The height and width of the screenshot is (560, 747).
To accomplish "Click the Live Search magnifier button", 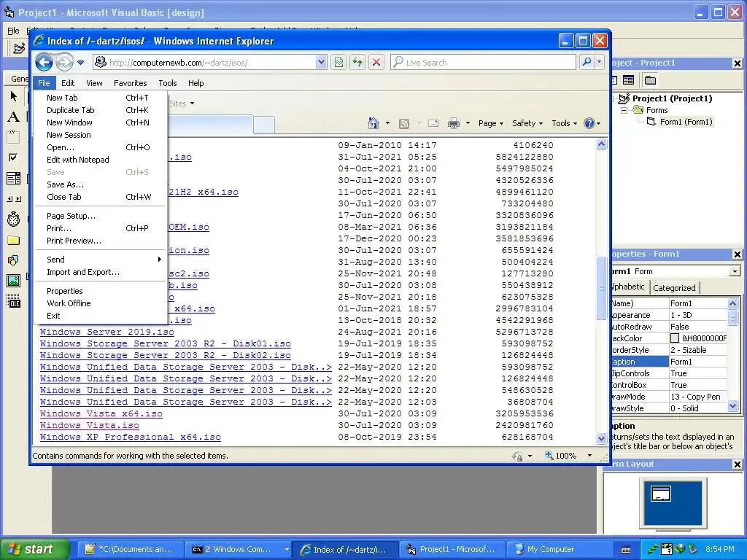I will pyautogui.click(x=587, y=62).
